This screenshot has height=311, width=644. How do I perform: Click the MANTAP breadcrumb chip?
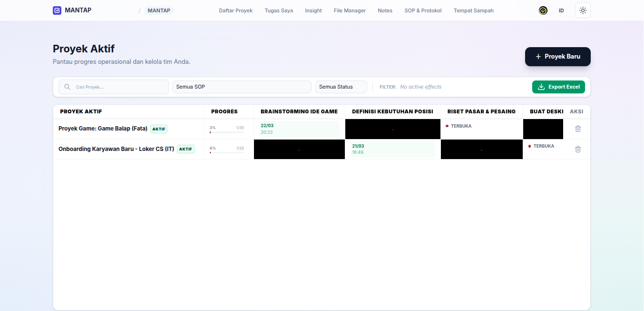point(159,10)
